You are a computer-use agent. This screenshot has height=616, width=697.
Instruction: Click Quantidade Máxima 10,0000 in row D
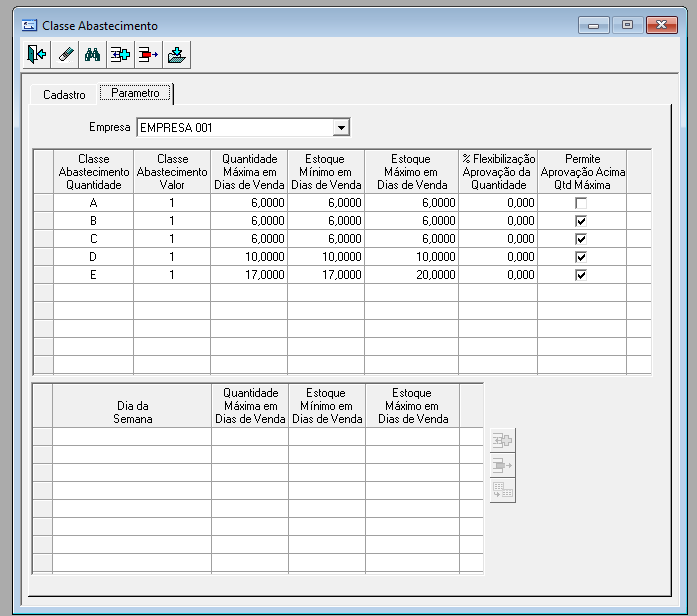(249, 257)
